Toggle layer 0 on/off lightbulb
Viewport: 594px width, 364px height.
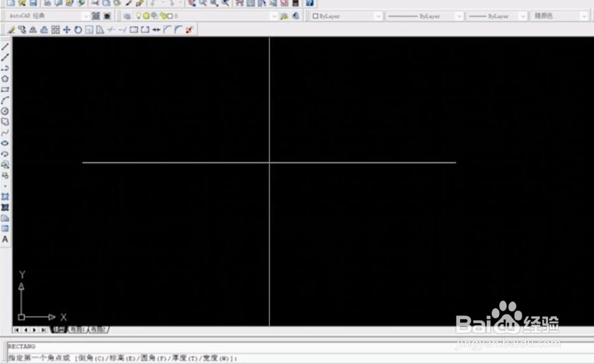coord(138,16)
